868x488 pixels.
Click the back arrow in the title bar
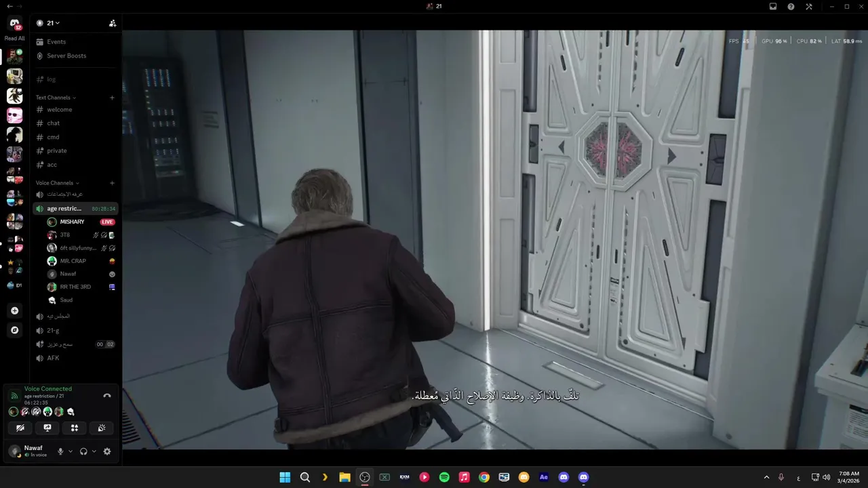[x=9, y=6]
